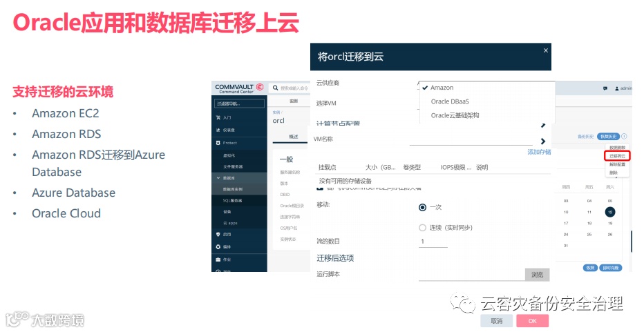This screenshot has width=644, height=332.
Task: Open 虚拟化 in the sidebar
Action: tap(229, 155)
